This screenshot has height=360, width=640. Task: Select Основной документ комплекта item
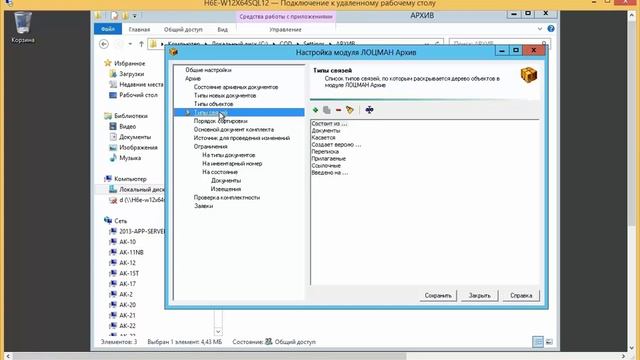(234, 129)
